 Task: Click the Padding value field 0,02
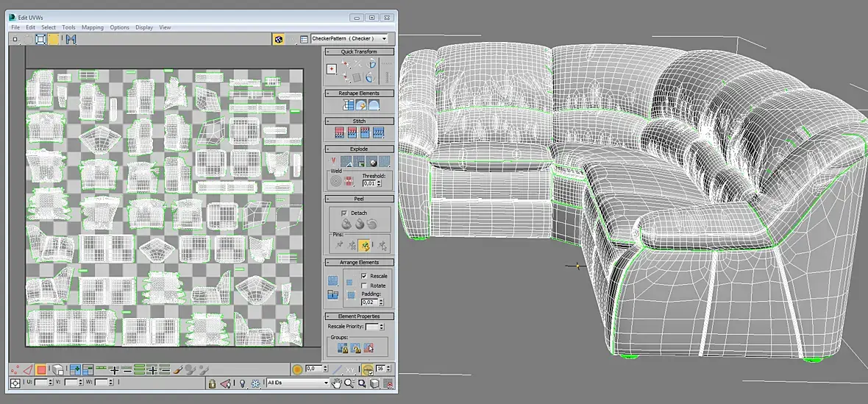(368, 302)
